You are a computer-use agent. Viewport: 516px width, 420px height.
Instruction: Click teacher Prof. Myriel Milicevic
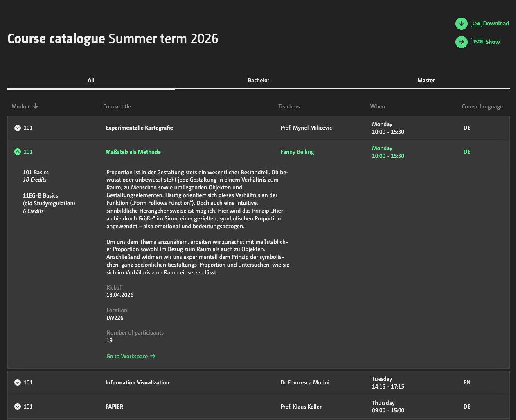[306, 128]
